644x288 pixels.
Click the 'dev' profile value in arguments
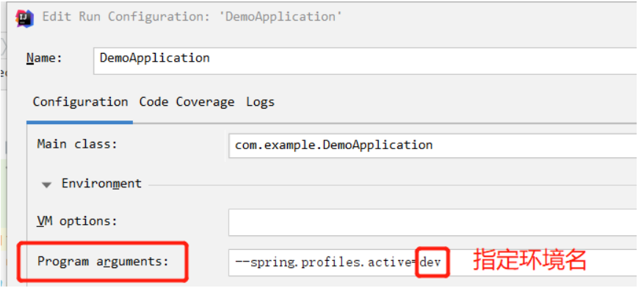(x=430, y=262)
